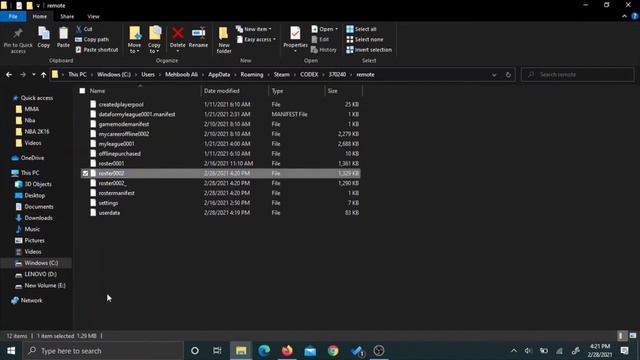Screen dimensions: 640x360
Task: Click the ribbon History button
Action: tap(324, 49)
